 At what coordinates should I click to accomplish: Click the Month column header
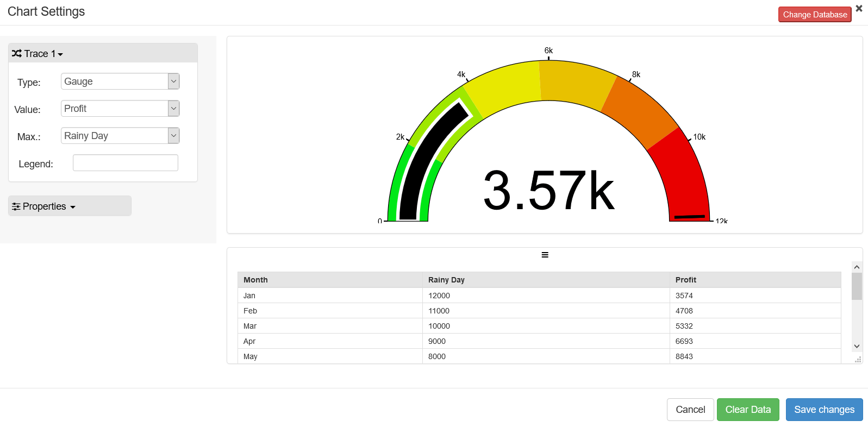(x=330, y=280)
